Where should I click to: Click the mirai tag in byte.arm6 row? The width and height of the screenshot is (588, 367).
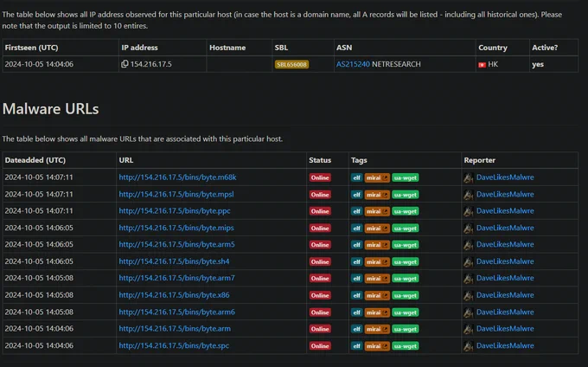tap(377, 312)
